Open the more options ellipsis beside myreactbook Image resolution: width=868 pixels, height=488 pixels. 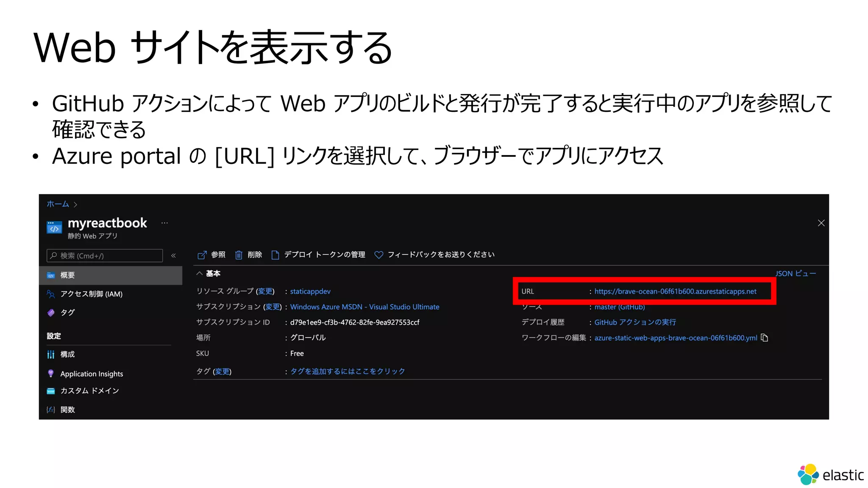pyautogui.click(x=164, y=223)
